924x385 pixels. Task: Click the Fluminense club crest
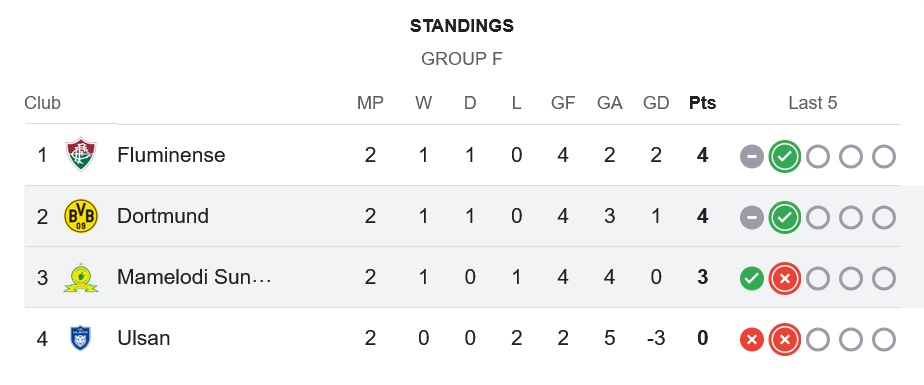coord(81,154)
